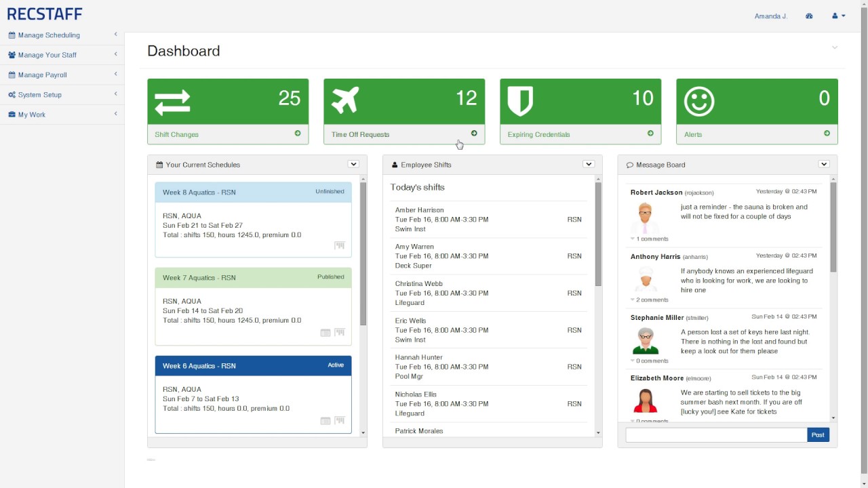Open Message Board panel dropdown

[x=824, y=164]
